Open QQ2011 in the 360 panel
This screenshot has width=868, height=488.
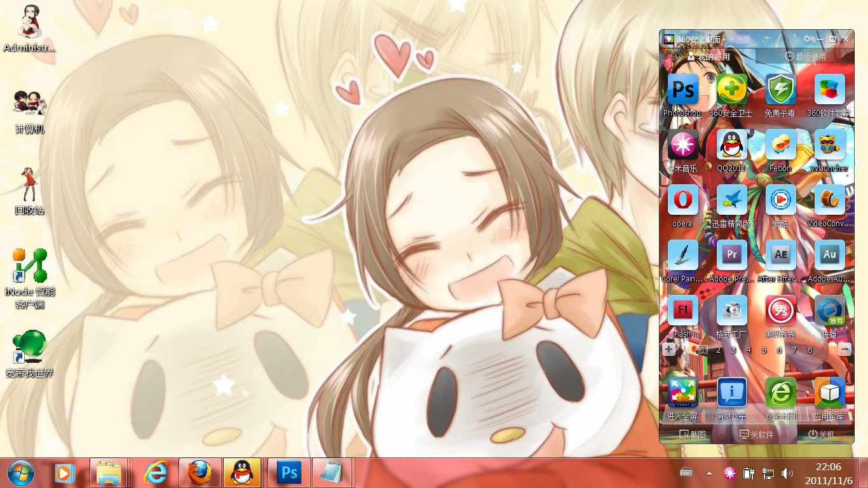[731, 145]
